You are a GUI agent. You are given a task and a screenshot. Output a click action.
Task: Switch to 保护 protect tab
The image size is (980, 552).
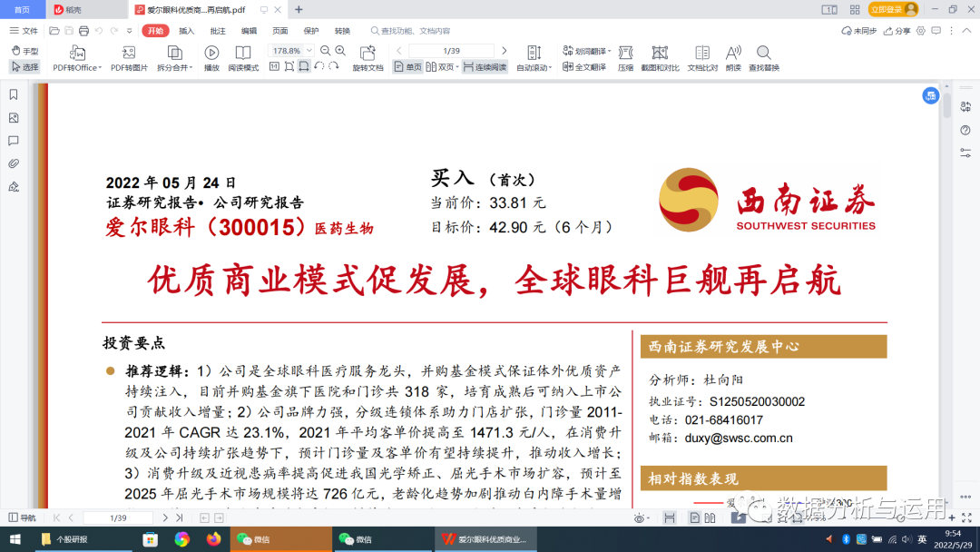pos(311,31)
